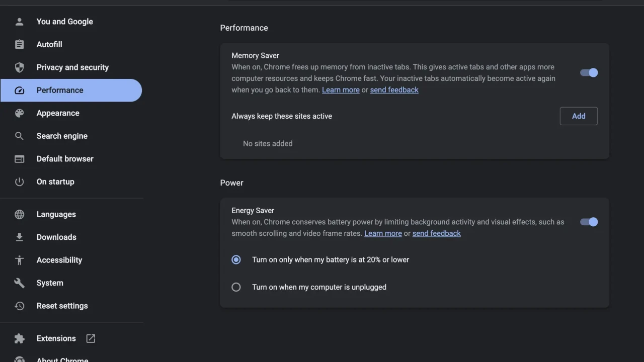Click the Languages globe icon
The width and height of the screenshot is (644, 362).
pos(19,215)
